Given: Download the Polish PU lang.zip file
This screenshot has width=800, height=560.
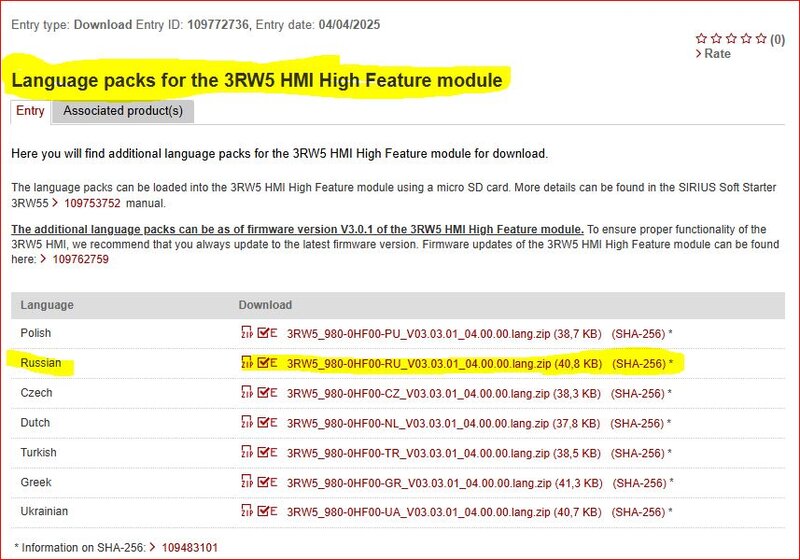Looking at the screenshot, I should 444,334.
